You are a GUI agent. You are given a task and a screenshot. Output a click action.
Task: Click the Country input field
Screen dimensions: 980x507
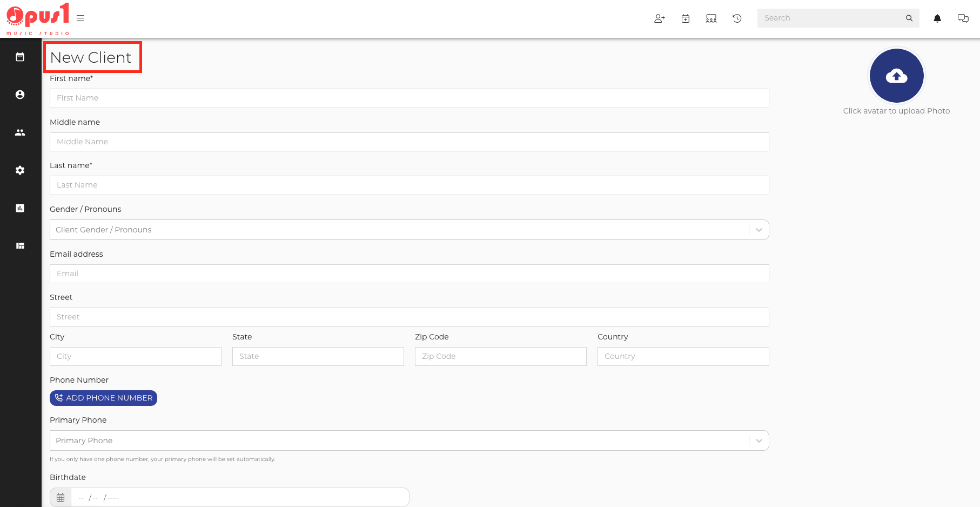[683, 356]
